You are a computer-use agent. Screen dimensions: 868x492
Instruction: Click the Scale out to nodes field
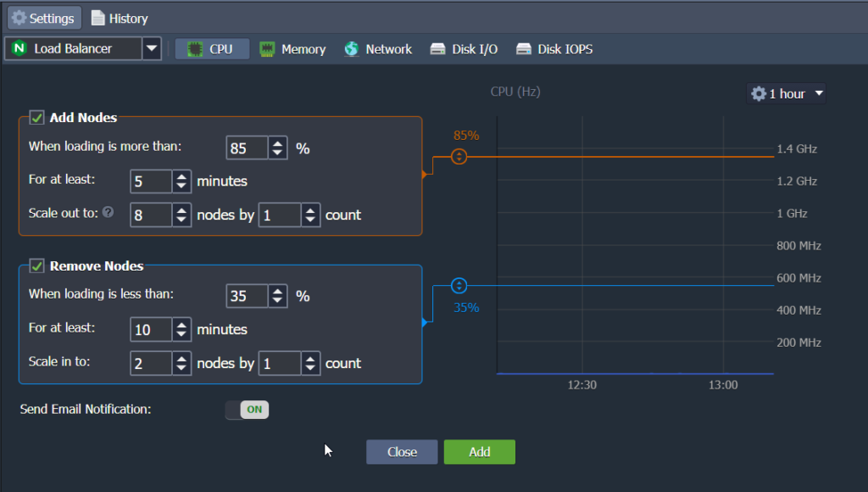(x=151, y=215)
